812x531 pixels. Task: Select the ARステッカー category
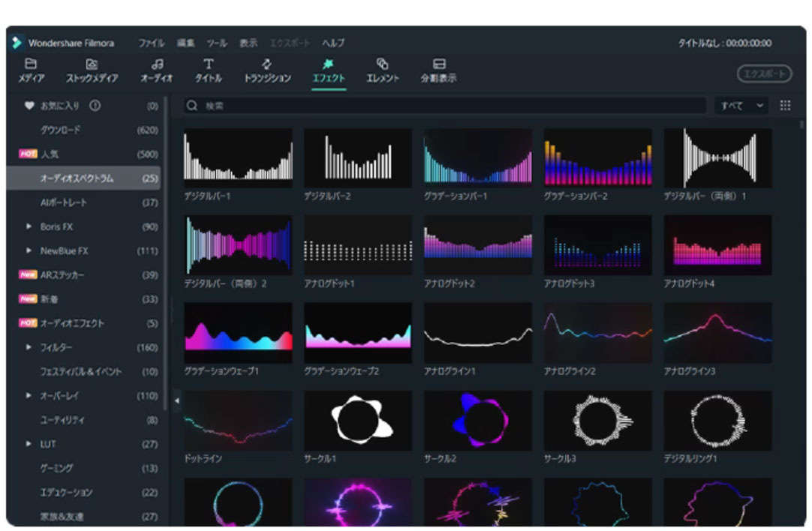coord(61,274)
